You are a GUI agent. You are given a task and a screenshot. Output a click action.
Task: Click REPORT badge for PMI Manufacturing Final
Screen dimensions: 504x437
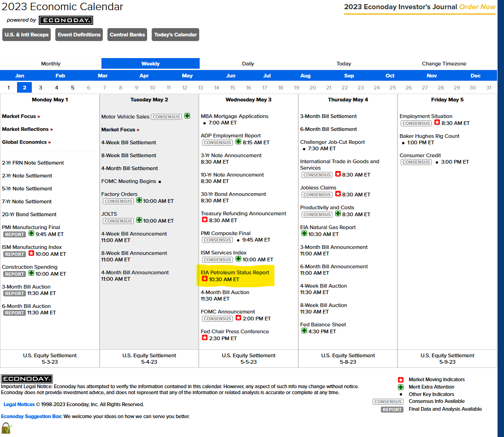14,234
